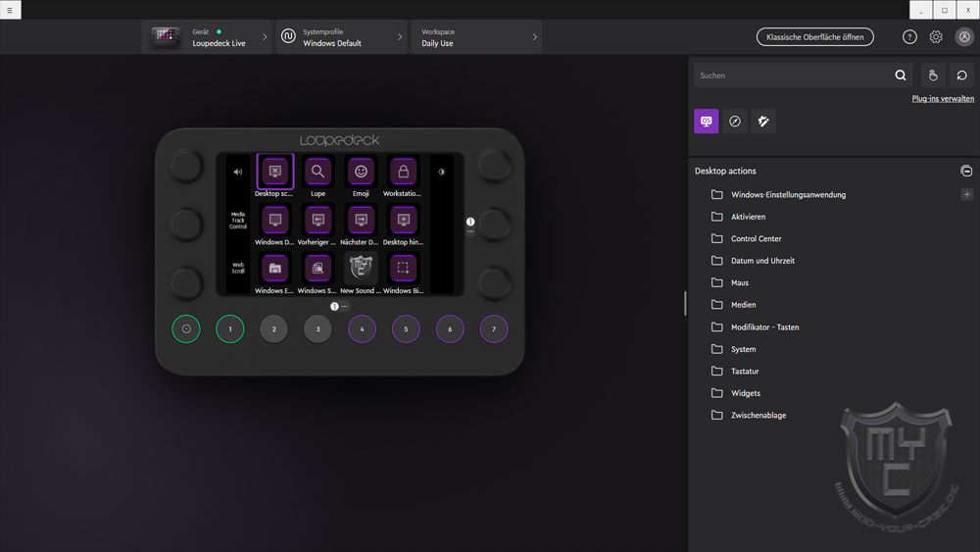The height and width of the screenshot is (552, 980).
Task: Select the Workstation lock touch button
Action: [x=403, y=172]
